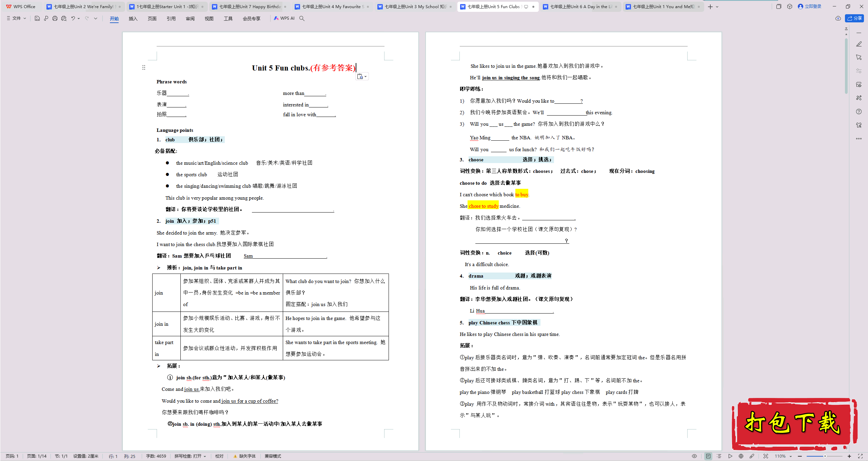Open Print Preview from quick toolbar
Viewport: 868px width, 461px height.
[64, 18]
